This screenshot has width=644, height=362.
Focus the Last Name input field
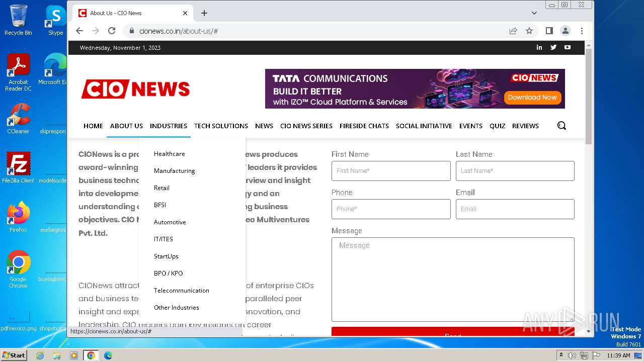click(515, 171)
